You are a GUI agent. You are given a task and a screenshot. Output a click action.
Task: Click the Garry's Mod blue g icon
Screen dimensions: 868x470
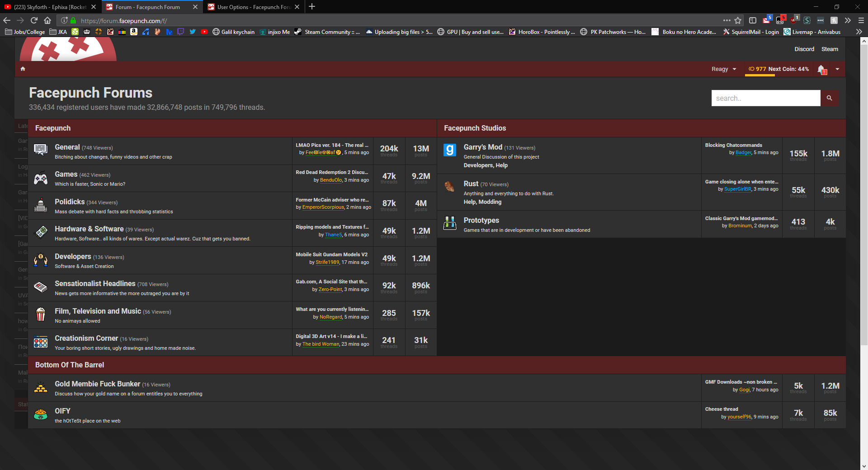[x=450, y=150]
